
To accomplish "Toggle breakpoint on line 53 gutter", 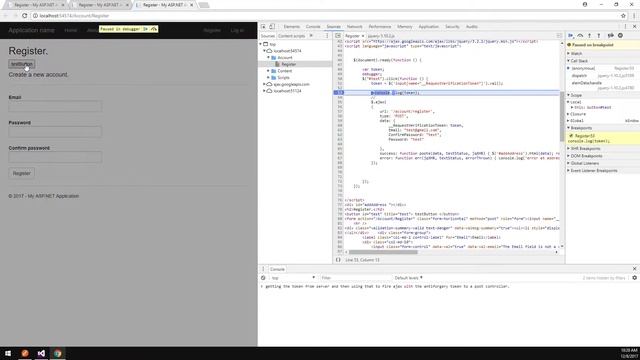I will (339, 93).
